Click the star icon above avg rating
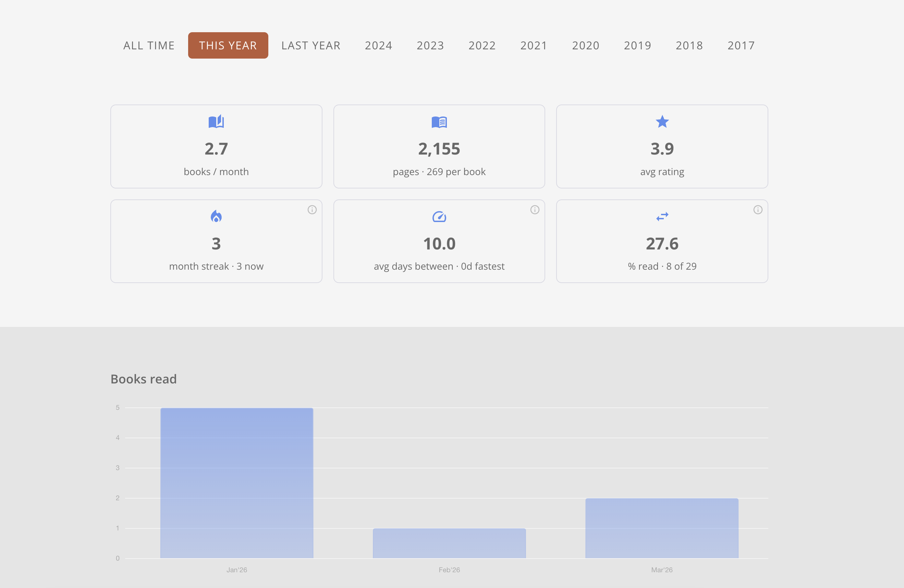904x588 pixels. click(662, 122)
